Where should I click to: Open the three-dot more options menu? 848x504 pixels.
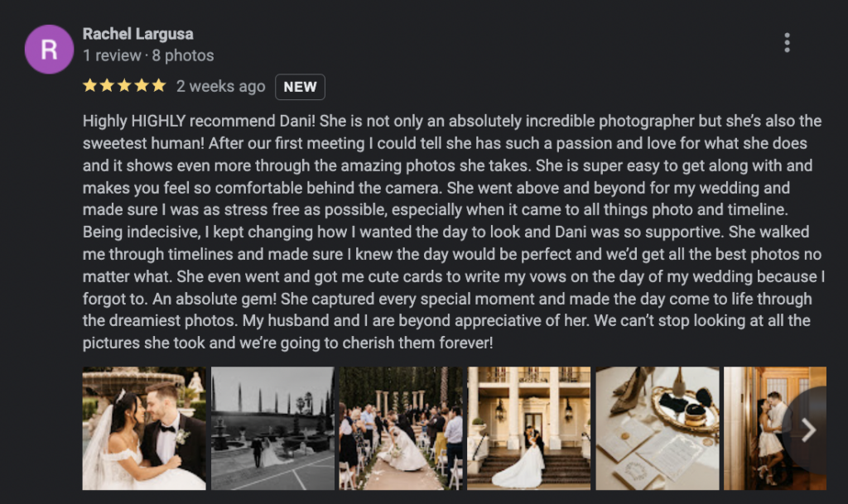tap(787, 43)
